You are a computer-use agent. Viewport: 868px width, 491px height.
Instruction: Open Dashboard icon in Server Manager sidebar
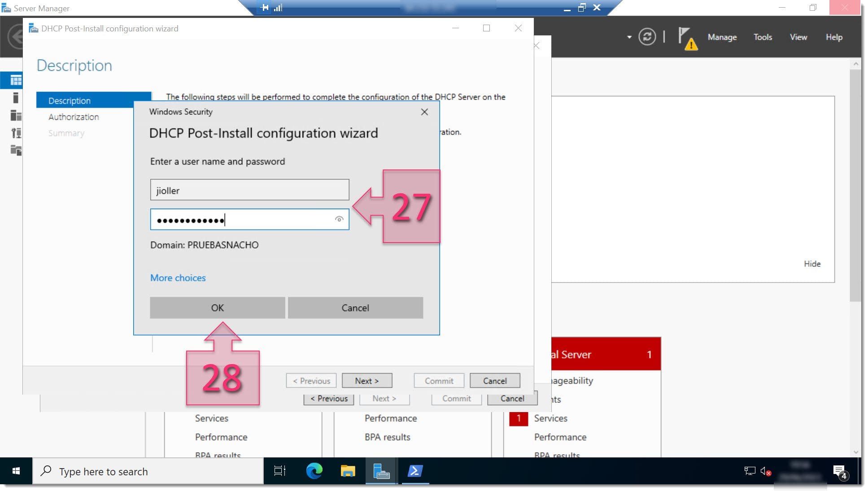pos(16,80)
